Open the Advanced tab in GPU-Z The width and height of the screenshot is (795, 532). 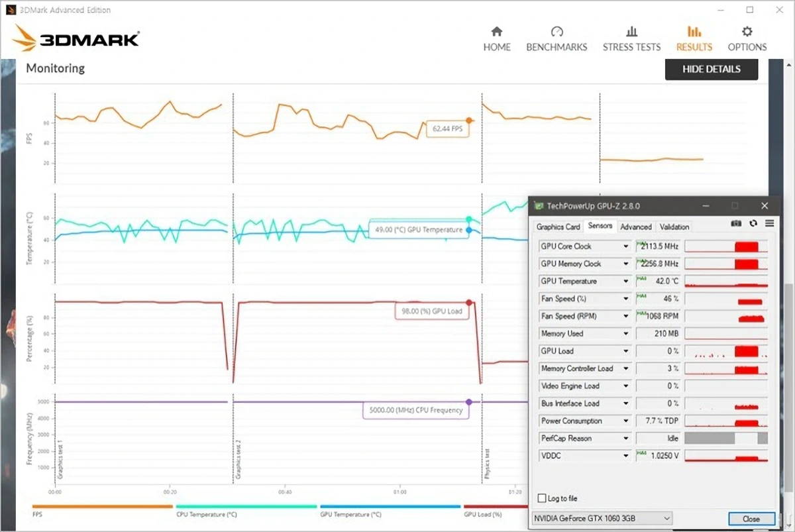tap(636, 227)
